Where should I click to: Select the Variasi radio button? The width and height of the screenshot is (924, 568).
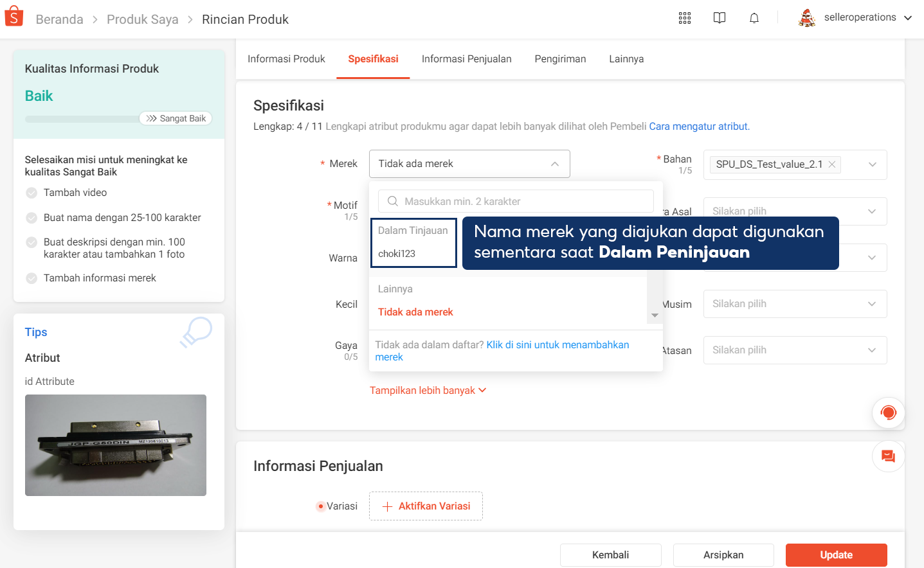pos(320,506)
